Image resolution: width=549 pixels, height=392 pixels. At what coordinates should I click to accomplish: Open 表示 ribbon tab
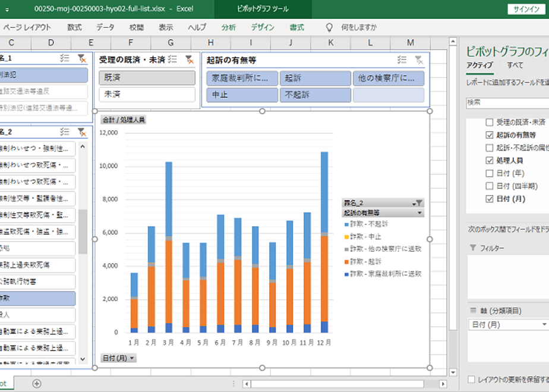[x=166, y=27]
